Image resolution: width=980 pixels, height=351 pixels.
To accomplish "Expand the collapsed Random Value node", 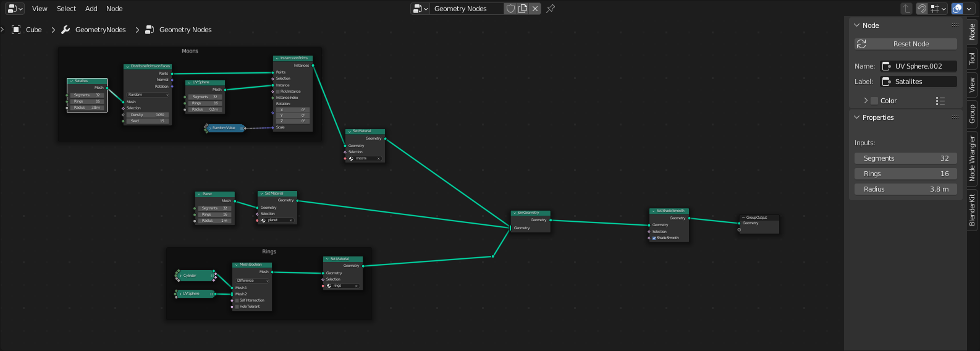I will click(210, 128).
